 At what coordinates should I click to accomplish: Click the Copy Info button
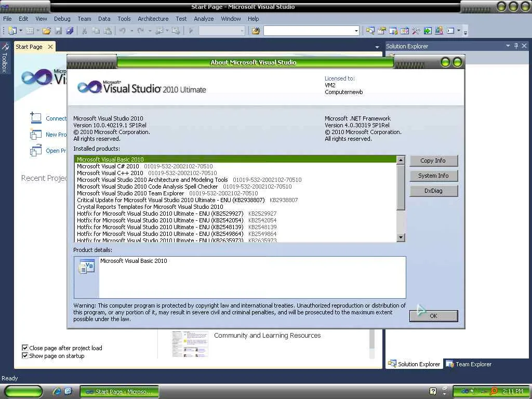[433, 161]
